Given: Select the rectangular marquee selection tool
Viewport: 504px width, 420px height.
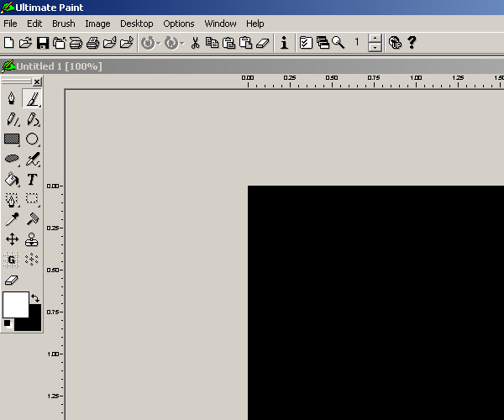Looking at the screenshot, I should point(32,198).
